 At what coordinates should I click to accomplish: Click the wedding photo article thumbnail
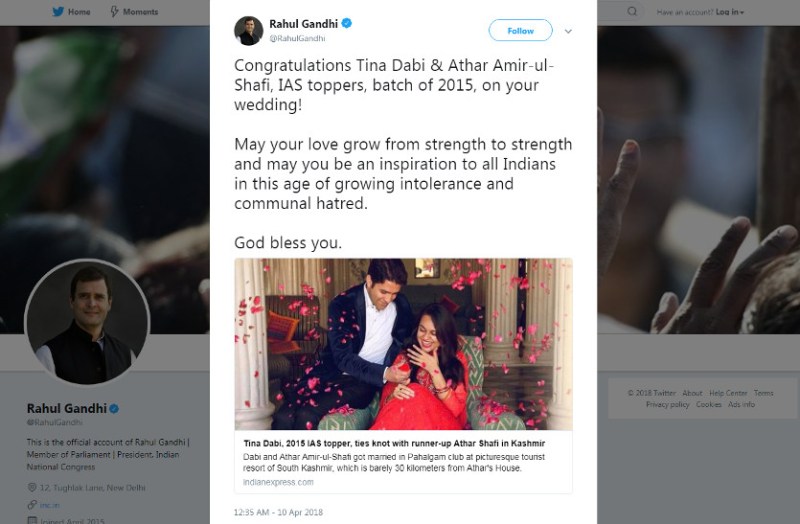[x=403, y=344]
